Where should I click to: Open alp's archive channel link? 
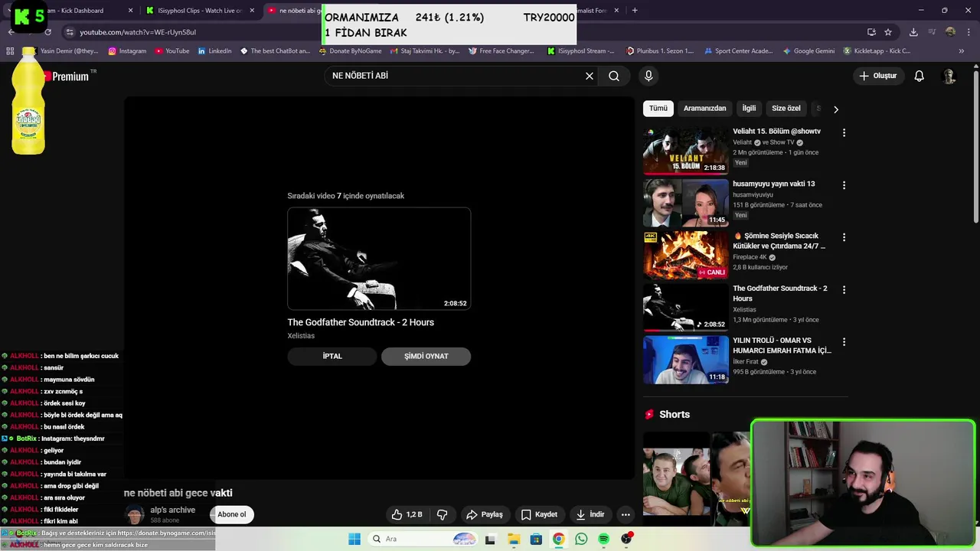[172, 510]
